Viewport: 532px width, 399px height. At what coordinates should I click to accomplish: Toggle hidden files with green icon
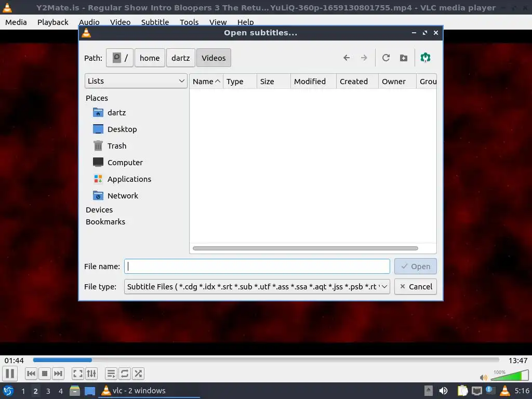425,58
